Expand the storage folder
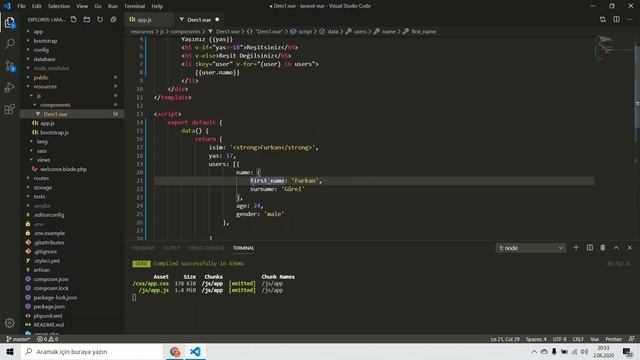Screen dimensions: 640x360 coord(42,188)
